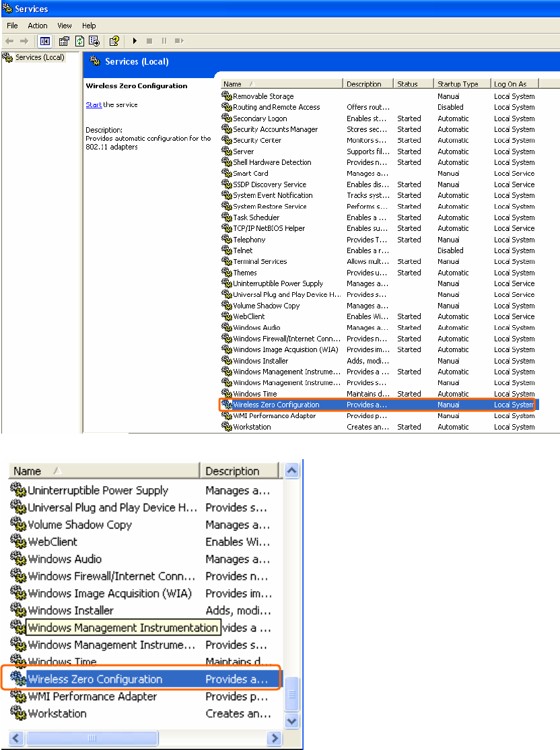
Task: Click the down arrow of enlarged list's vertical scrollbar
Action: 291,721
